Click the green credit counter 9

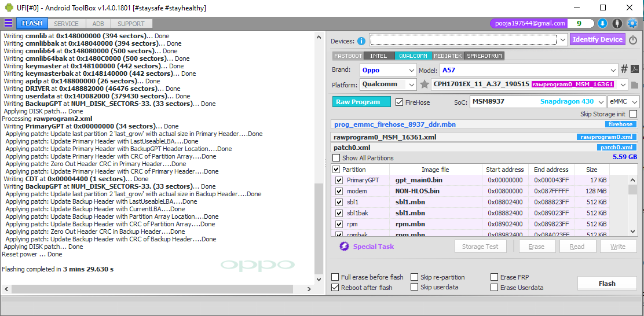click(x=579, y=23)
